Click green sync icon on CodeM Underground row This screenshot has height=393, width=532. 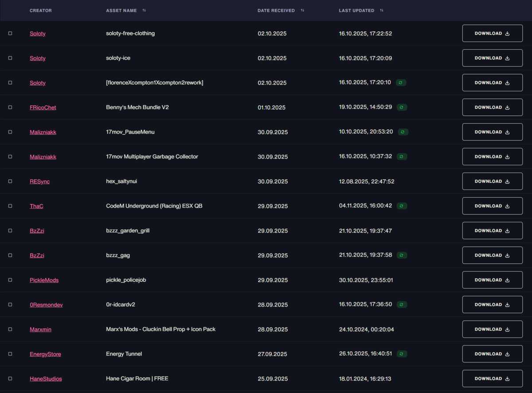[402, 206]
